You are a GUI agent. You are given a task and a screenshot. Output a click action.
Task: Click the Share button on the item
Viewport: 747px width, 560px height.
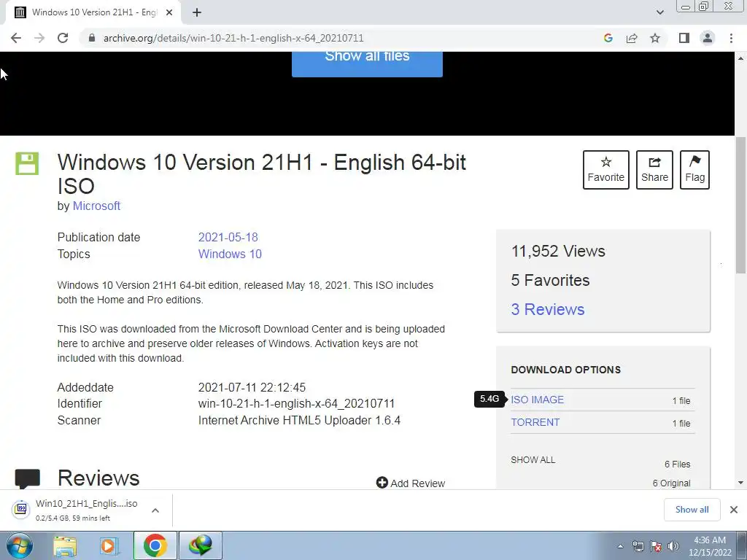654,169
